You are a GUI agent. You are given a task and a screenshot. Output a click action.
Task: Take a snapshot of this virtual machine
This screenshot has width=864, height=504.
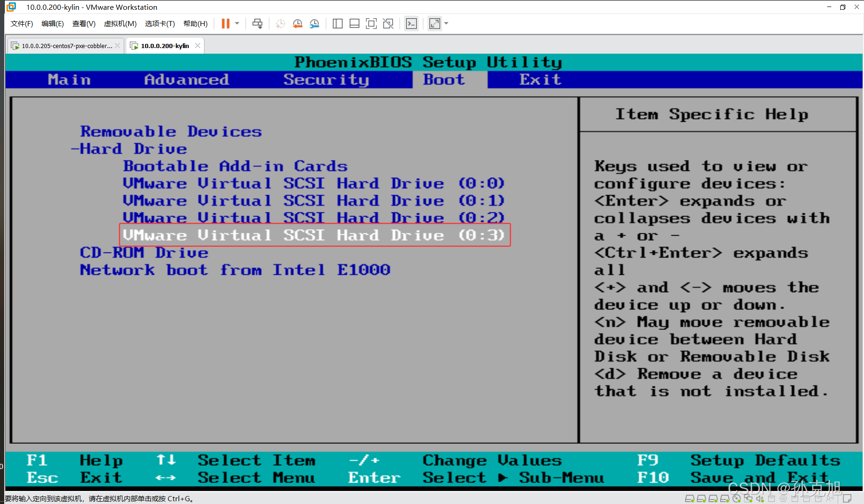(280, 23)
